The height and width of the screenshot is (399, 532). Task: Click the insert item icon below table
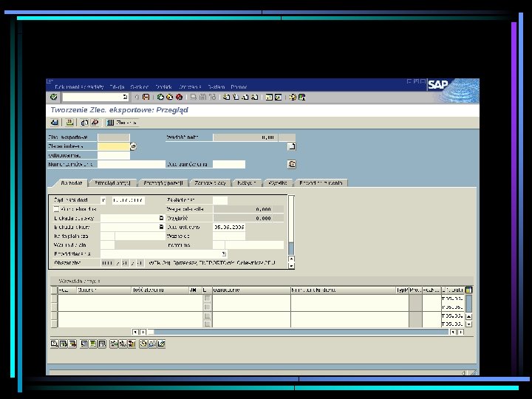pyautogui.click(x=64, y=344)
